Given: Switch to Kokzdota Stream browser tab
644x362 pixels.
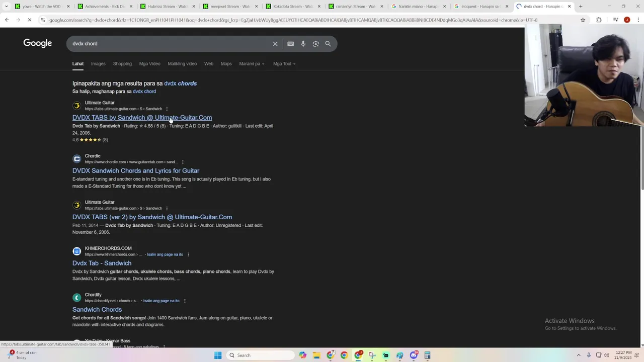Looking at the screenshot, I should [293, 7].
